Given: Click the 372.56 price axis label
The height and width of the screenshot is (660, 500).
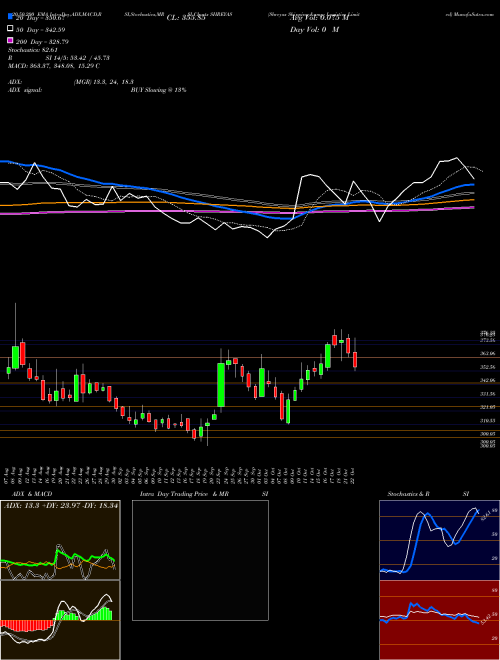Looking at the screenshot, I should click(489, 340).
